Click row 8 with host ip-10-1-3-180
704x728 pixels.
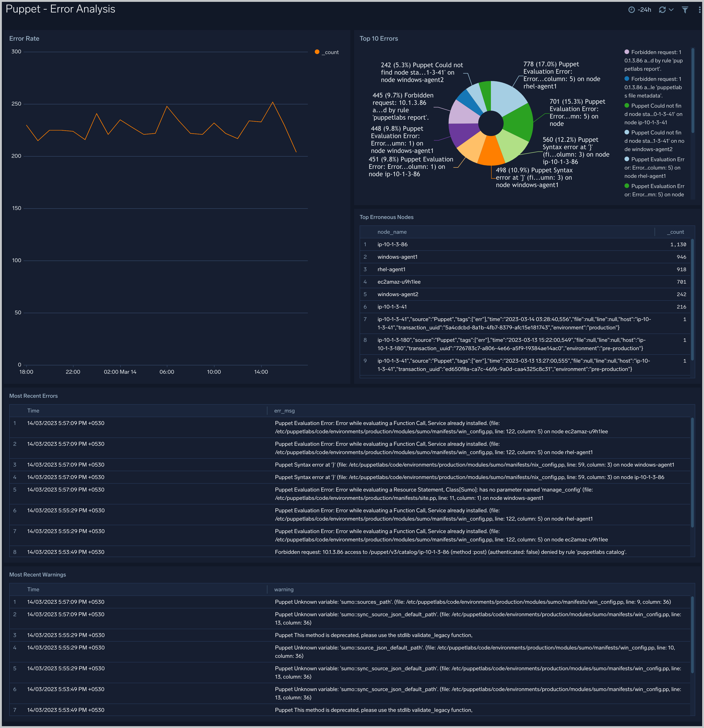click(x=525, y=344)
